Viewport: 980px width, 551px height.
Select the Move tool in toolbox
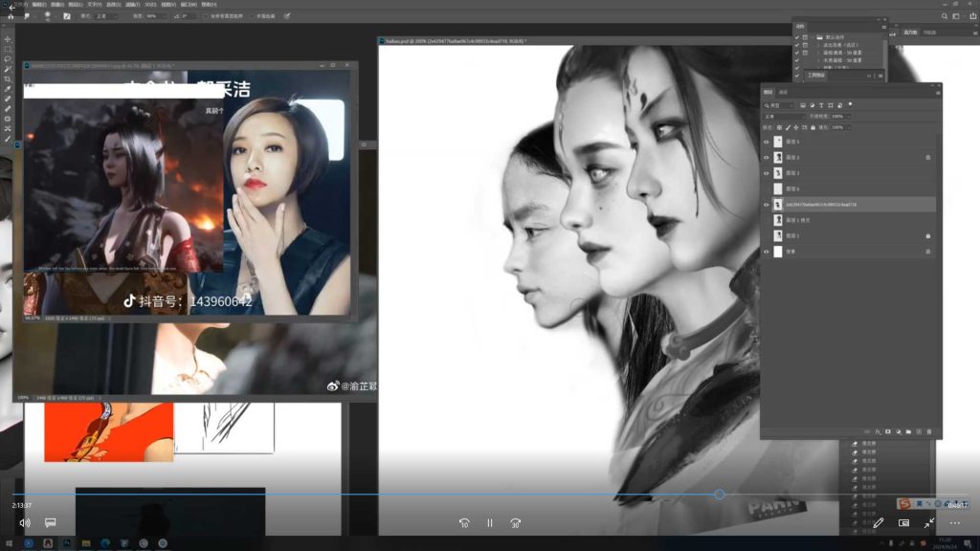coord(8,39)
